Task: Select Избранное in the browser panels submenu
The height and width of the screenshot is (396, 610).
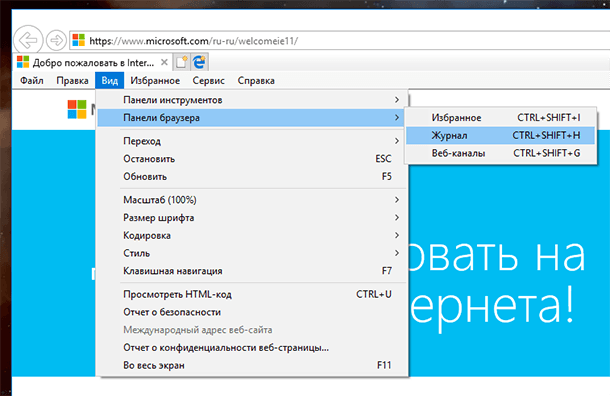Action: pos(501,117)
